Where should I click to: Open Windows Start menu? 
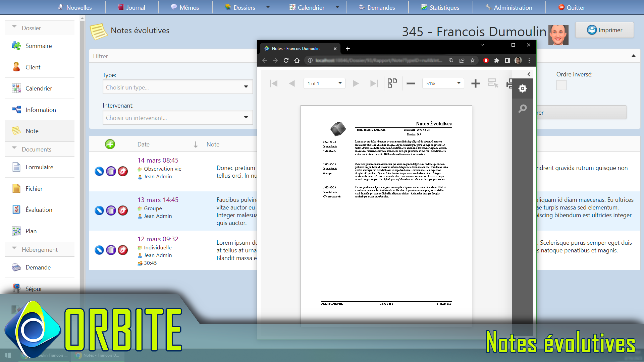coord(8,355)
